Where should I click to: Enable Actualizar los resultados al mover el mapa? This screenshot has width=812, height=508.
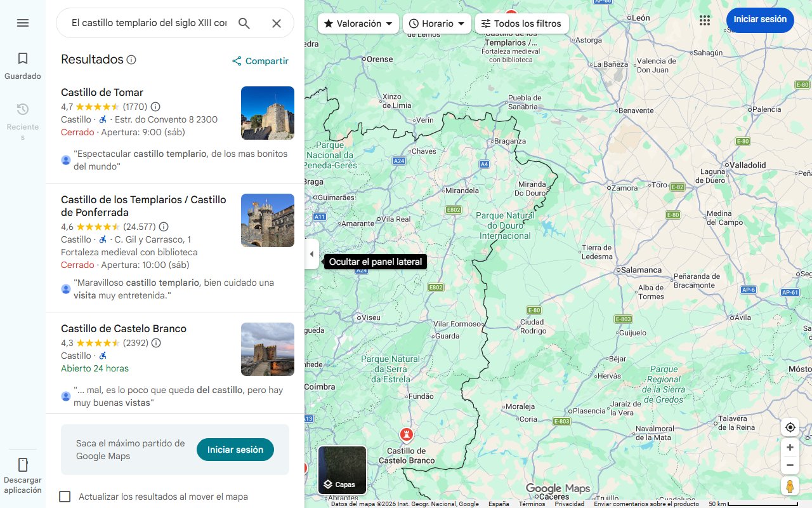pyautogui.click(x=65, y=497)
